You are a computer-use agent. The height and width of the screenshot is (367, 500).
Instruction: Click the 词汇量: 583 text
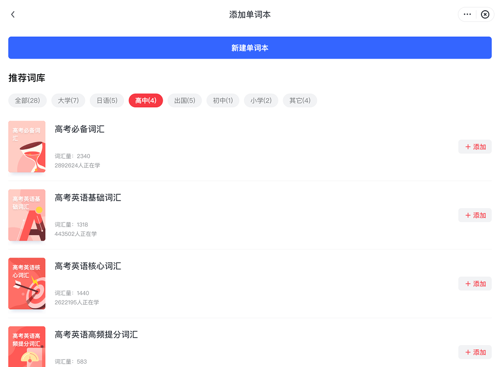[71, 361]
